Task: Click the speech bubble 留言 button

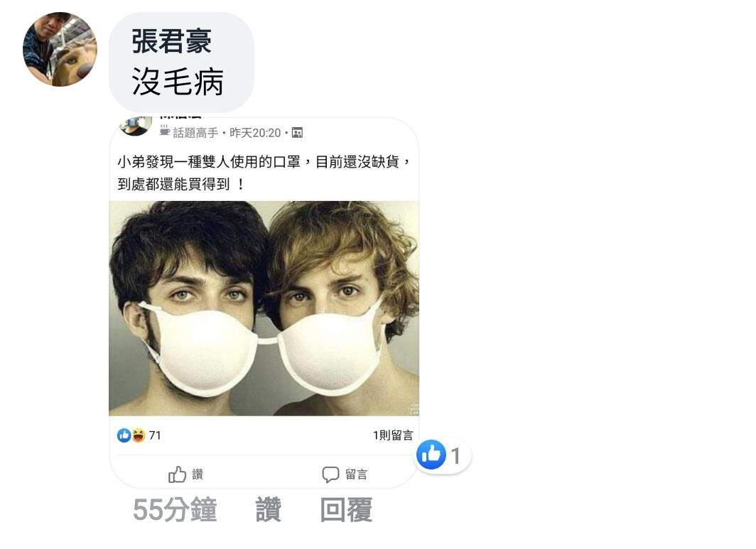Action: [x=344, y=474]
